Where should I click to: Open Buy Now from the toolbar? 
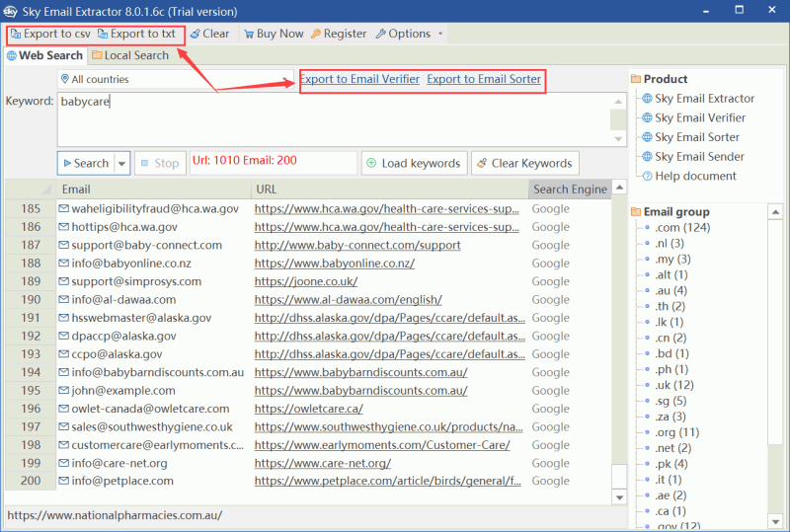pos(274,34)
